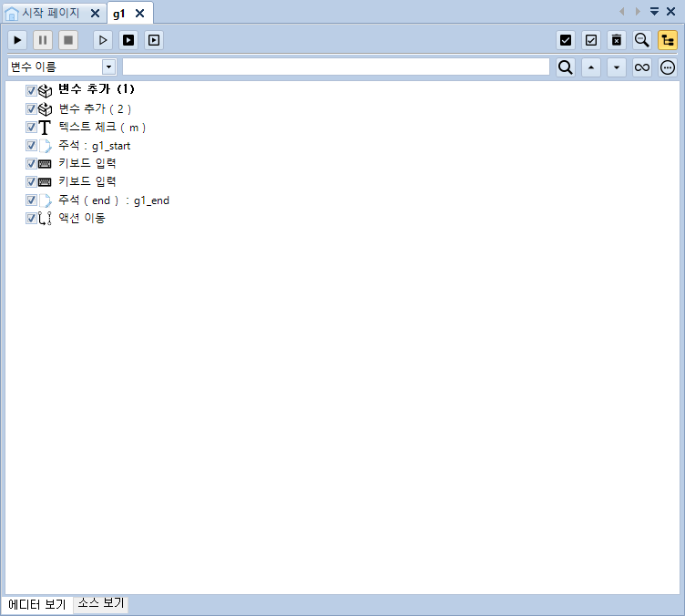This screenshot has width=685, height=616.
Task: Click the cube icon of 변수 추가 ( 2 )
Action: click(x=45, y=109)
